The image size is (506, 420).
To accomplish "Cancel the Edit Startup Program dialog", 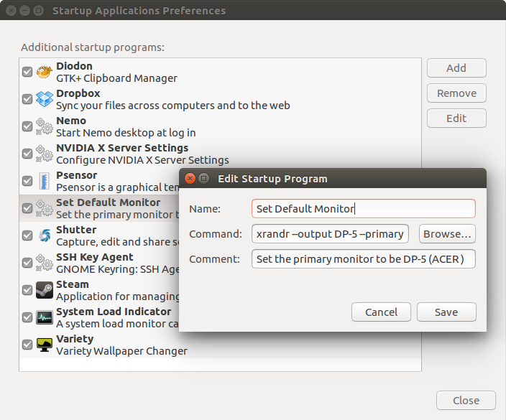I will point(381,312).
